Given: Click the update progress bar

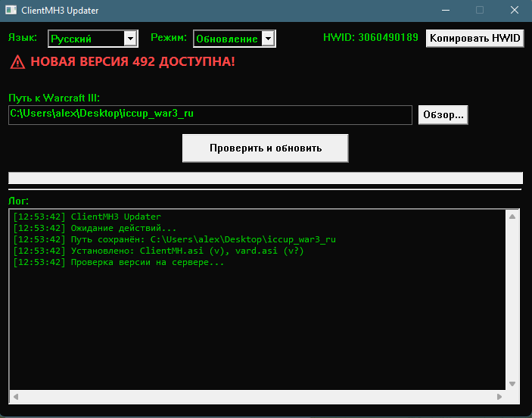Looking at the screenshot, I should pos(266,178).
